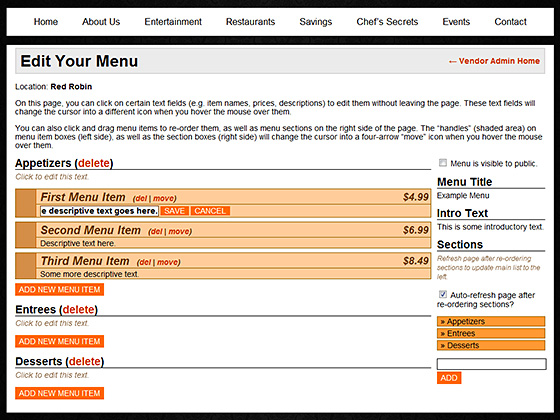Edit 'This is some introductory text.'
The image size is (560, 420).
coord(490,227)
